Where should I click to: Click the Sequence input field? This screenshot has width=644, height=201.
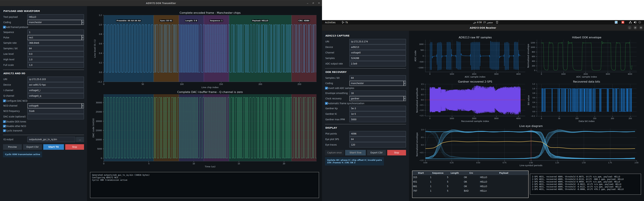56,32
